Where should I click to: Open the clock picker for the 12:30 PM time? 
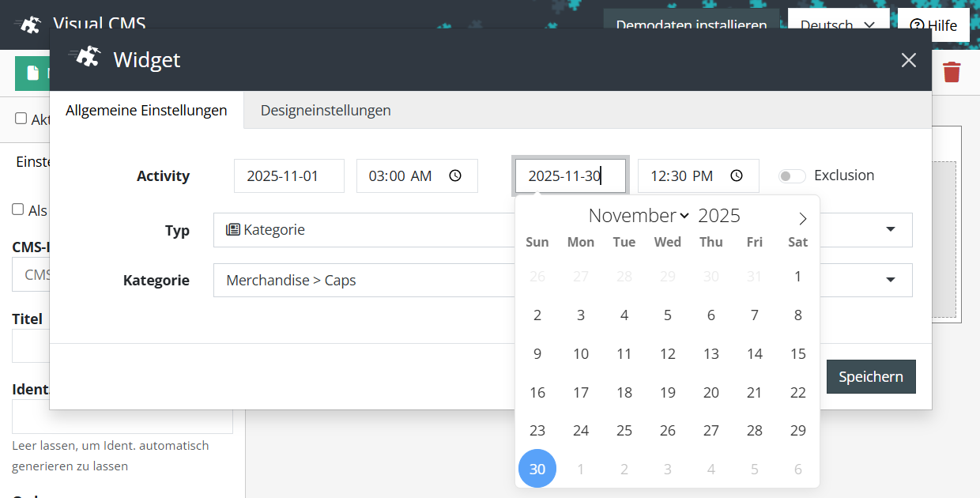pos(737,175)
